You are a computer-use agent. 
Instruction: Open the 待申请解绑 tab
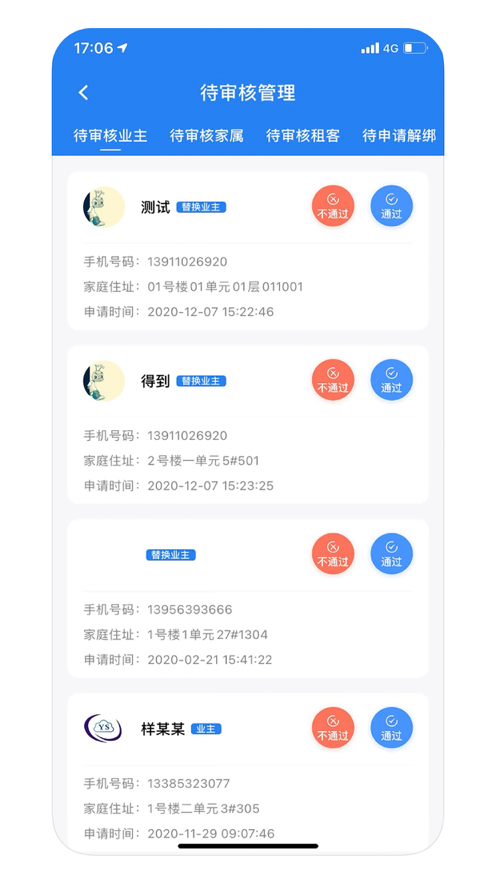click(399, 136)
